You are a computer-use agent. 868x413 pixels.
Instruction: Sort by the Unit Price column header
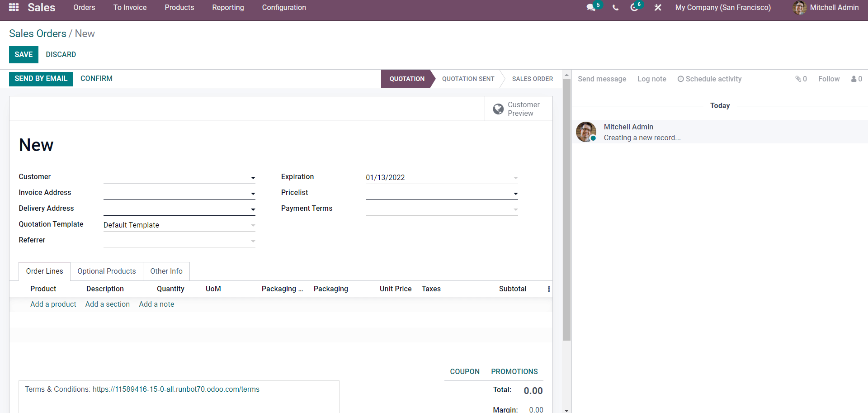click(396, 289)
